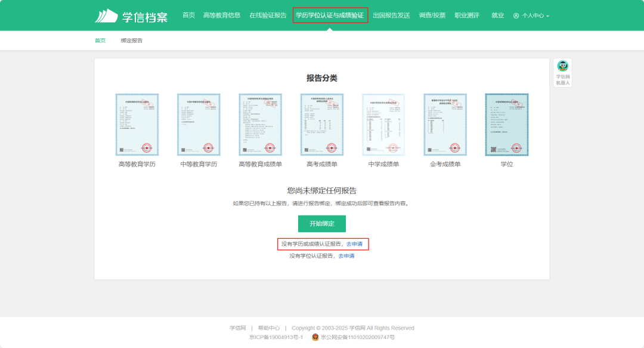Click the Copyright 2003-2025 学信网 text
Viewport: 644px width, 348px height.
tap(353, 328)
